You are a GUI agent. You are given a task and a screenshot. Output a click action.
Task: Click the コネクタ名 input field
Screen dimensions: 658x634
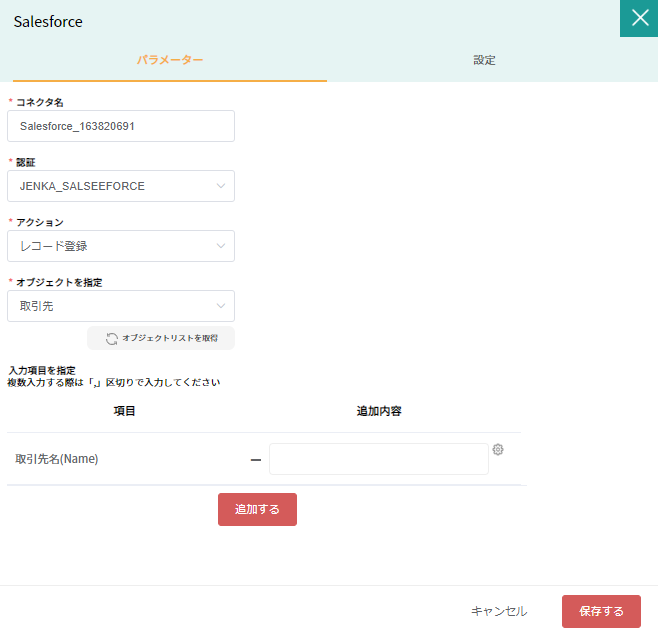pyautogui.click(x=121, y=126)
